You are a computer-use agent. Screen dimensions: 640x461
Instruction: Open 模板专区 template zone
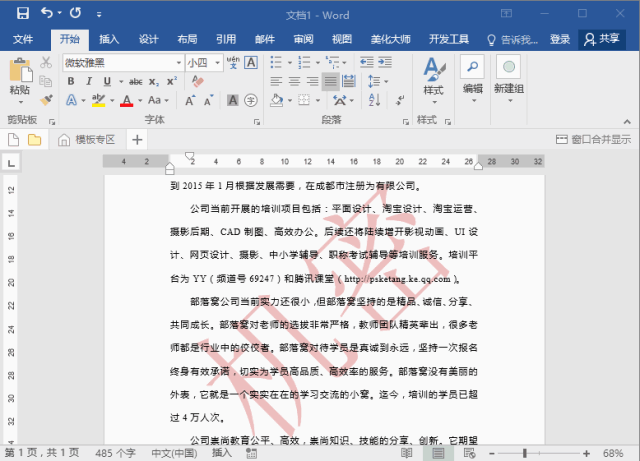click(x=87, y=140)
